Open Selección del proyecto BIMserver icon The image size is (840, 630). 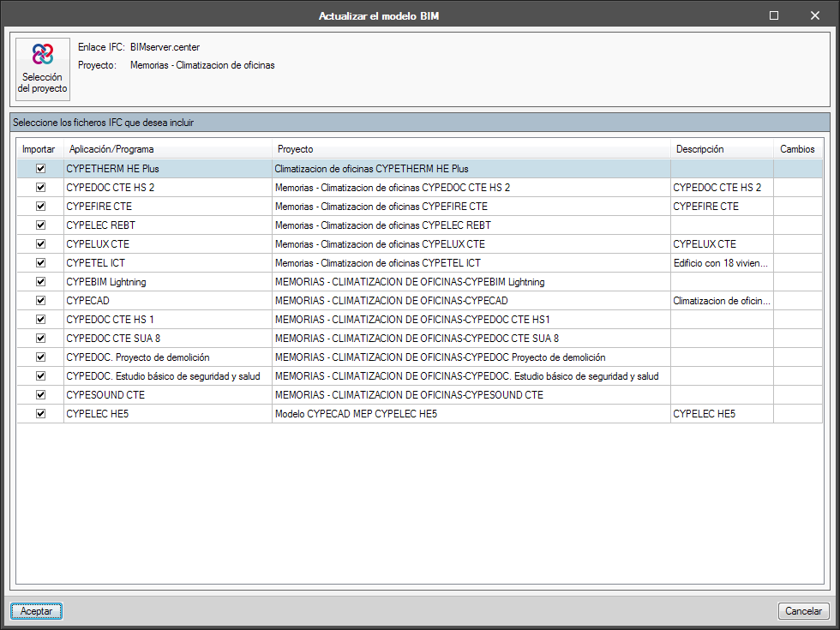[43, 69]
